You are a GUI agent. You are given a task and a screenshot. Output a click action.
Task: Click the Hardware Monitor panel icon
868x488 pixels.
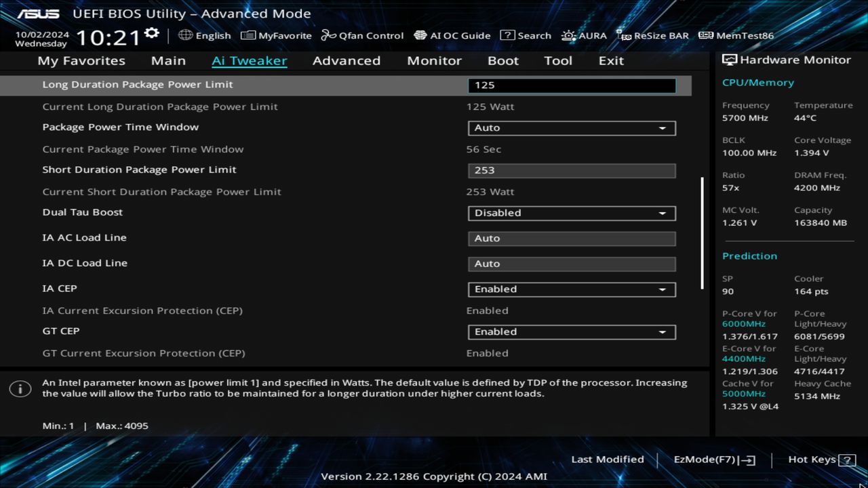732,60
